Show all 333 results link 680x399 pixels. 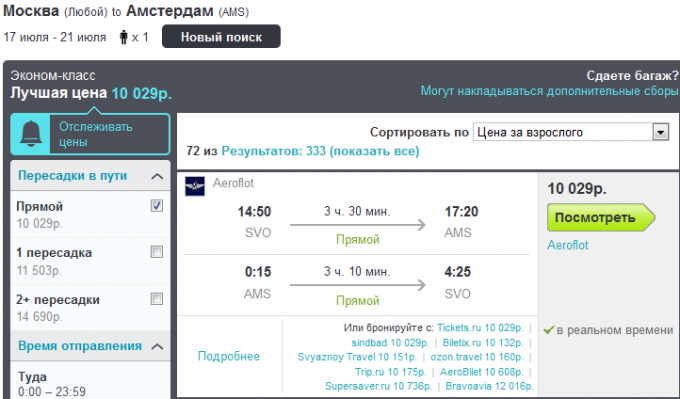(x=320, y=151)
